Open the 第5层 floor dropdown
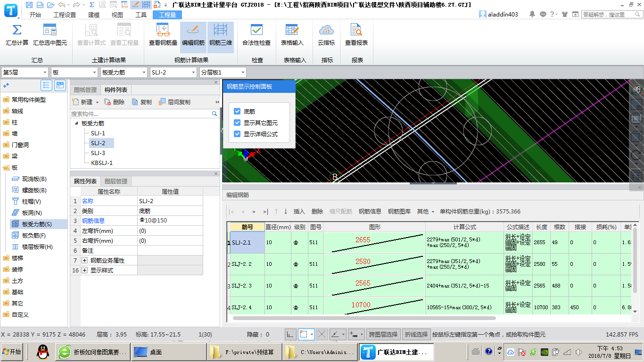Image resolution: width=644 pixels, height=362 pixels. tap(25, 72)
